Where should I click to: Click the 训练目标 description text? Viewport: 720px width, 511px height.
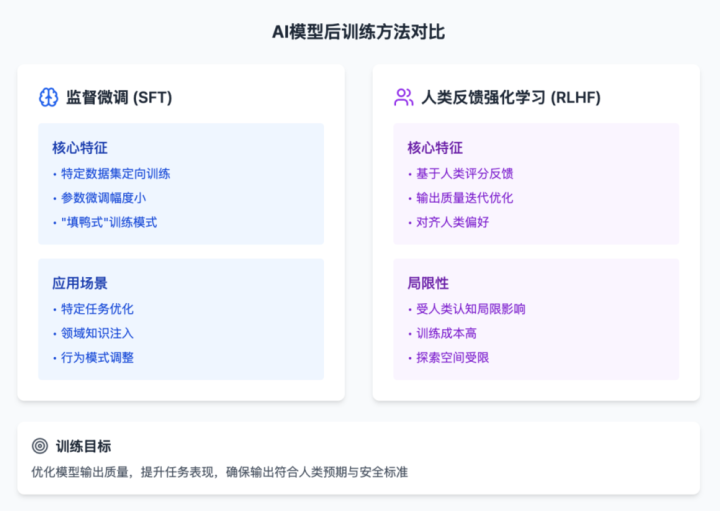coord(219,472)
